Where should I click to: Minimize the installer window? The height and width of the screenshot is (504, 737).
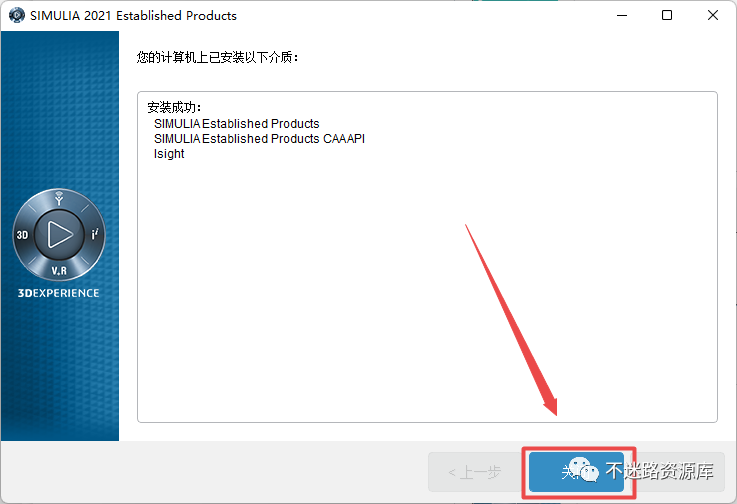[x=622, y=16]
